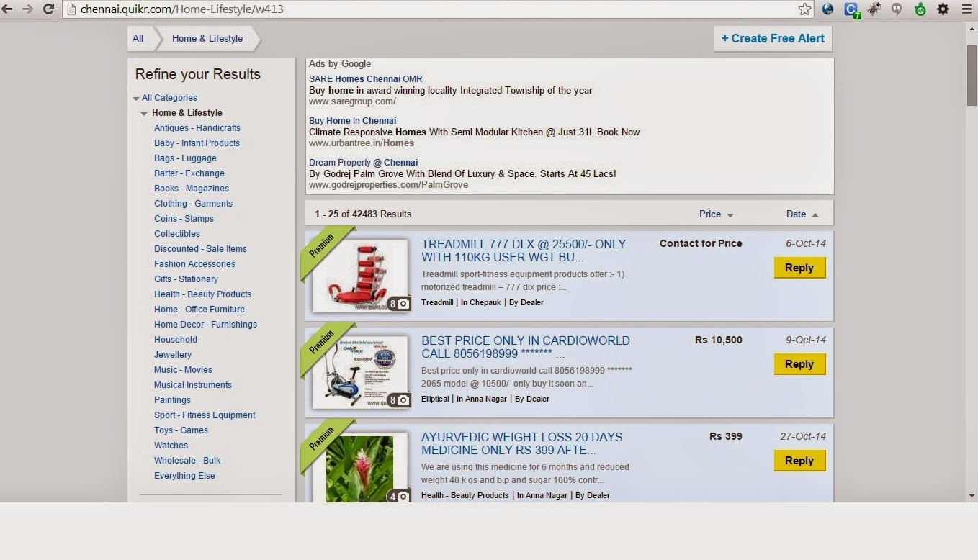Click the green round extension icon
The height and width of the screenshot is (560, 978).
click(919, 9)
